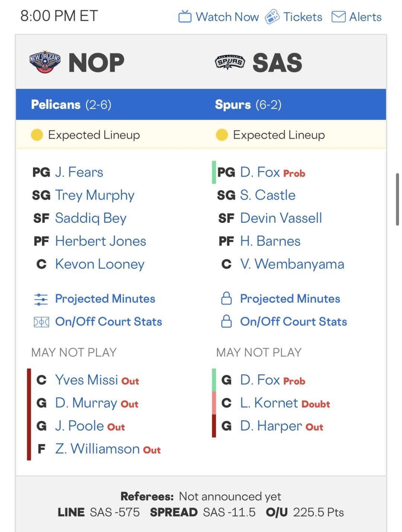Viewport: 402px width, 532px height.
Task: Open Pelicans Projected Minutes link
Action: [x=105, y=299]
